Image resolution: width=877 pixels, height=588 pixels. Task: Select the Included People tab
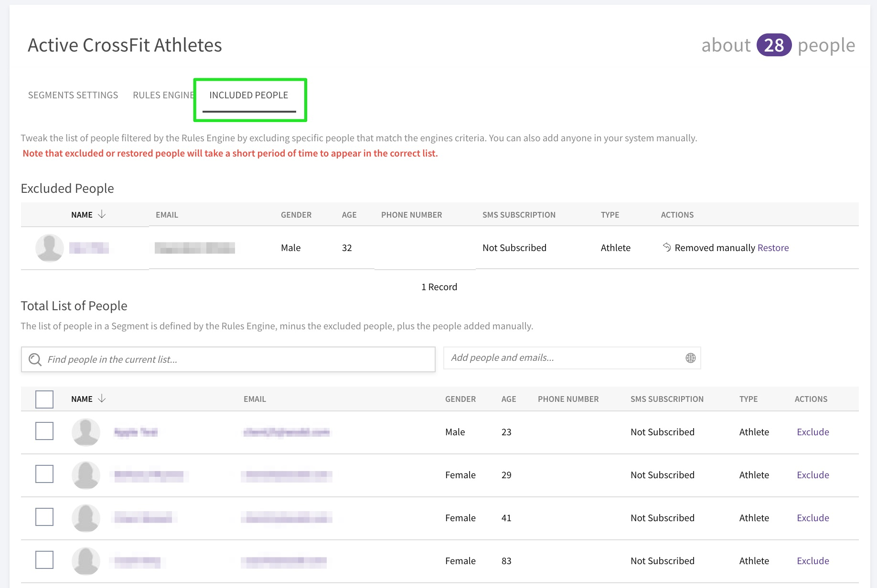coord(249,95)
